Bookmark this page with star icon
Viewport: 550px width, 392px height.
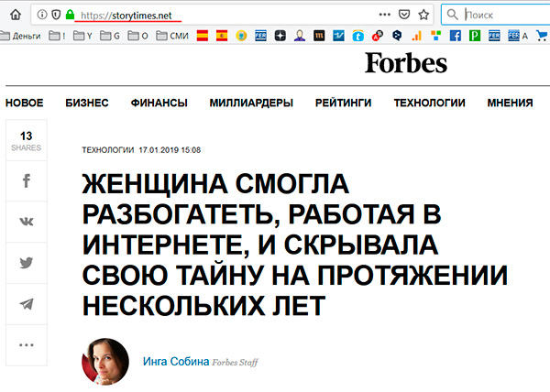pos(423,15)
